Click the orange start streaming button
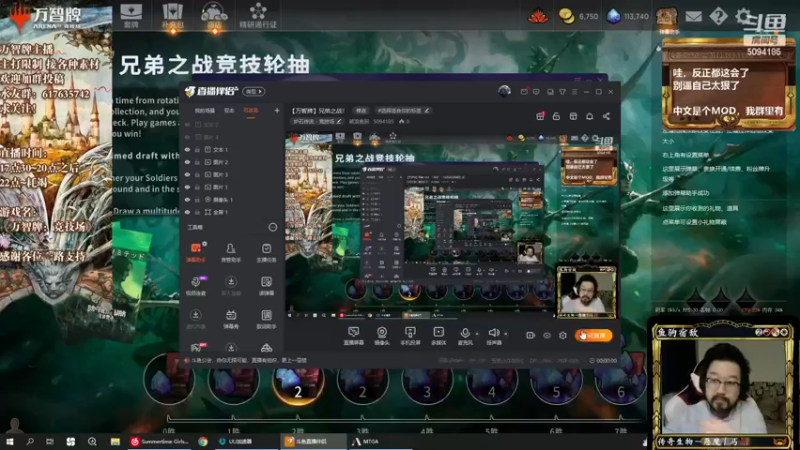Image resolution: width=800 pixels, height=450 pixels. tap(593, 335)
